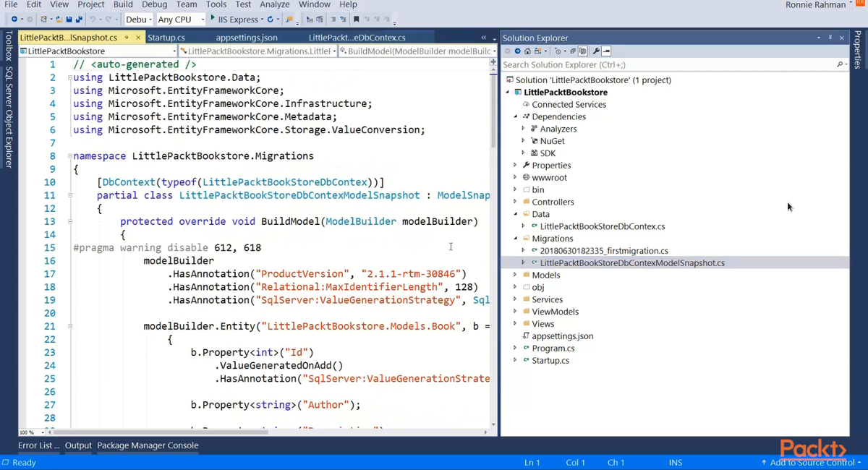This screenshot has width=868, height=470.
Task: Collapse the Data folder node
Action: pos(516,214)
